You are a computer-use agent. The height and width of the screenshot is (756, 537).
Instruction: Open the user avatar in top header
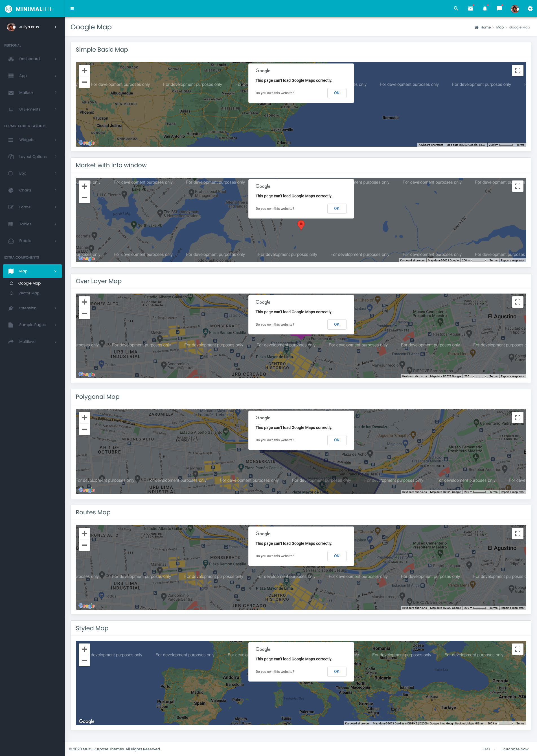click(514, 8)
